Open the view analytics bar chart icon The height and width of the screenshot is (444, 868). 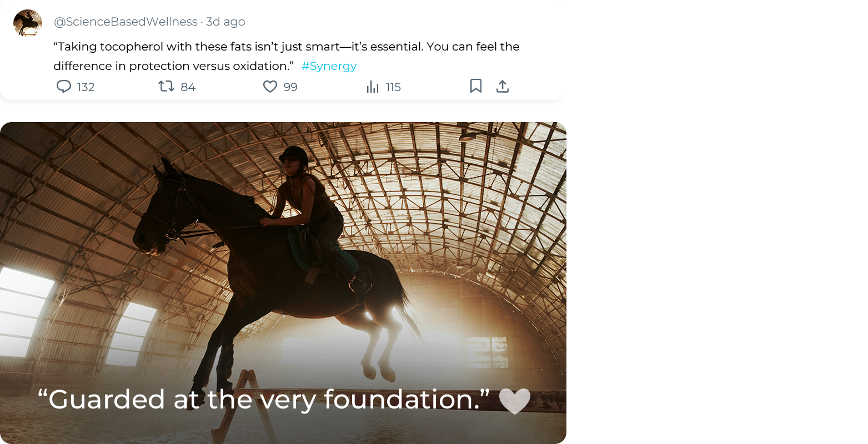[373, 87]
